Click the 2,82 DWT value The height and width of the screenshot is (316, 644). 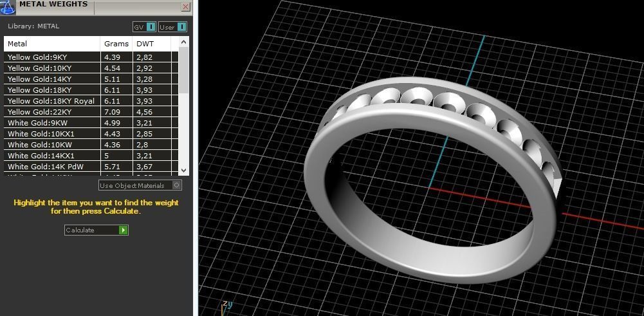click(x=144, y=57)
